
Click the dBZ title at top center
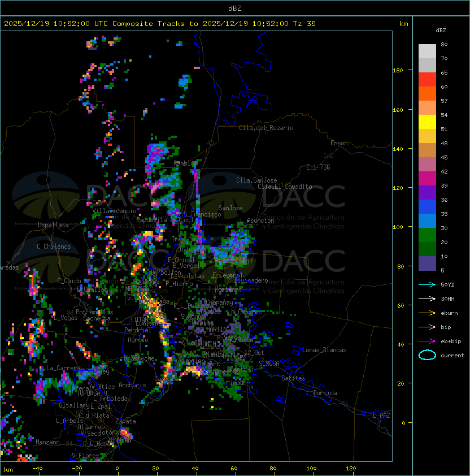235,8
